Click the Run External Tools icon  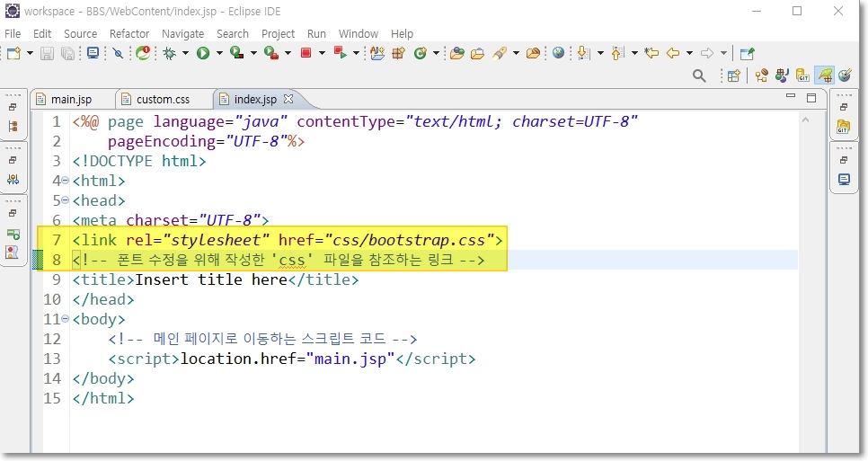click(271, 53)
